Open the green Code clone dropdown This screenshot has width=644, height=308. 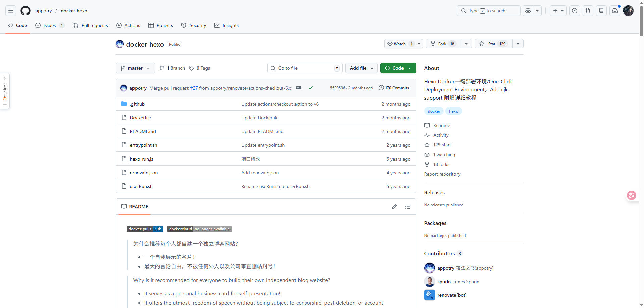coord(398,68)
